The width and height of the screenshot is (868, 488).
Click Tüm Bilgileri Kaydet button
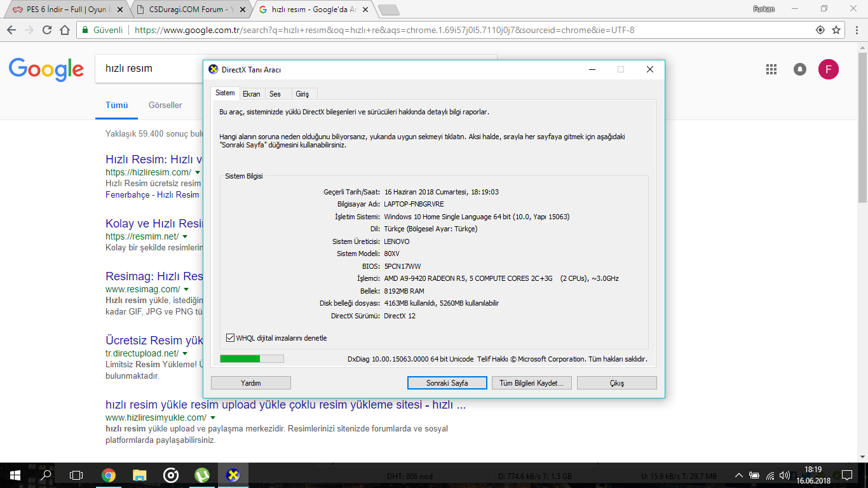532,383
